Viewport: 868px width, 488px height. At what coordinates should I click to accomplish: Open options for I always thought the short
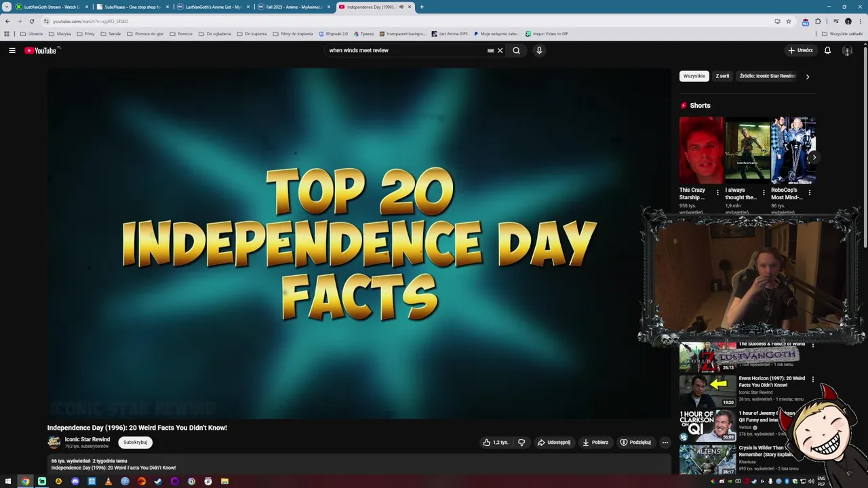click(764, 192)
